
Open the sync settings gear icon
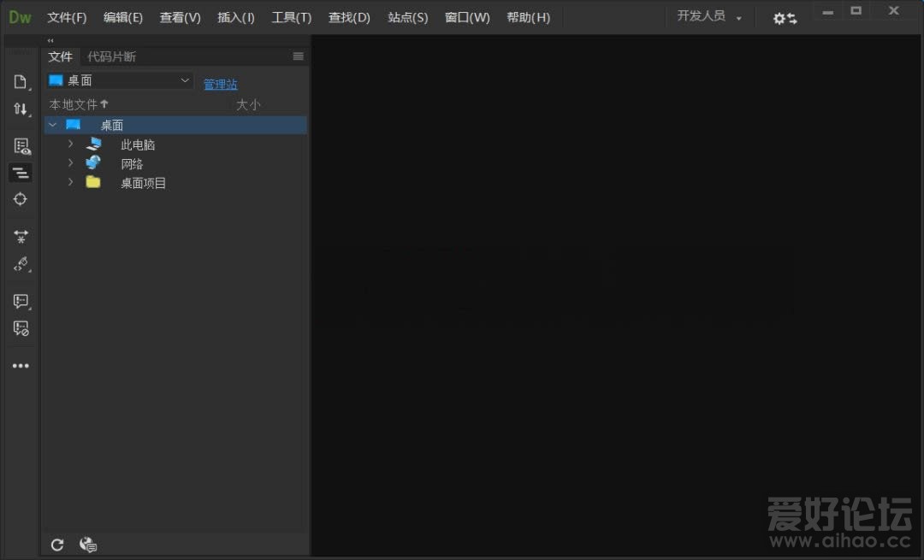785,18
